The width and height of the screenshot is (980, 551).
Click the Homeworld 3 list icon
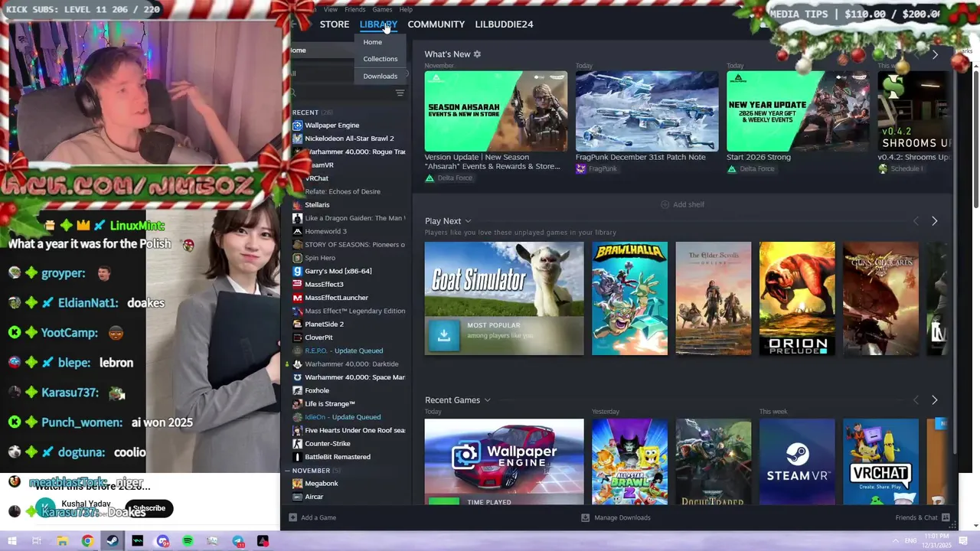point(297,231)
